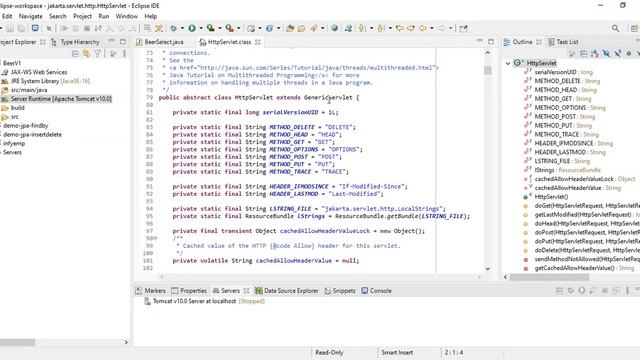
Task: Open the Search menu
Action: 58,16
